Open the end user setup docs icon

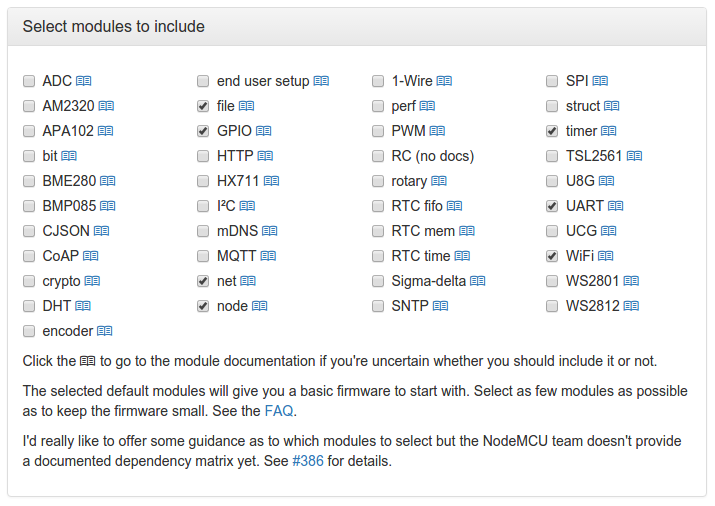pos(321,81)
